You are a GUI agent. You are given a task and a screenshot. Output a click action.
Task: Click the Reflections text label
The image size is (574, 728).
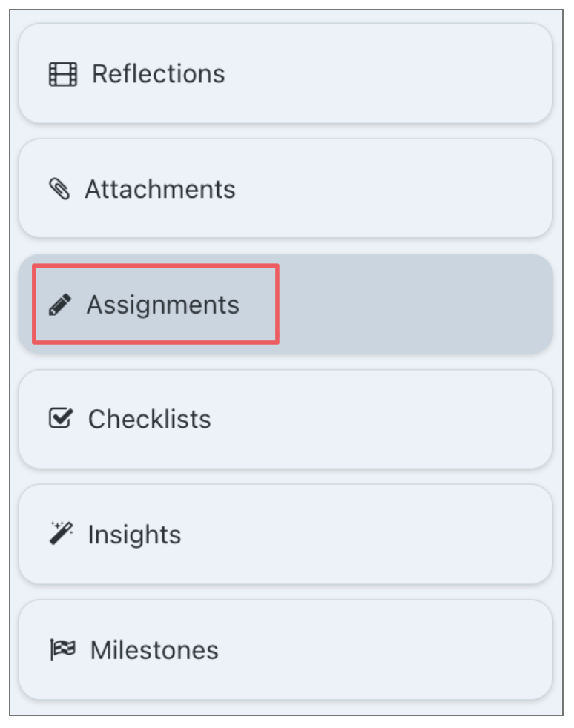(x=158, y=74)
